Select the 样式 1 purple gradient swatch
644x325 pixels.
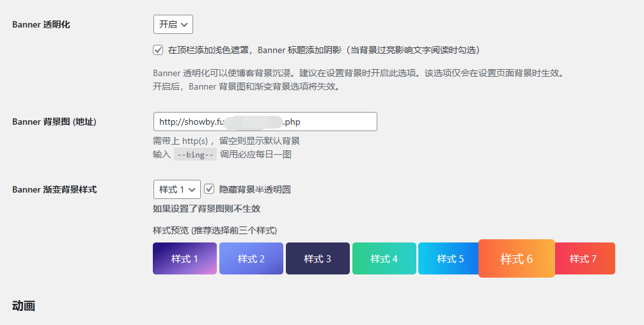tap(184, 258)
